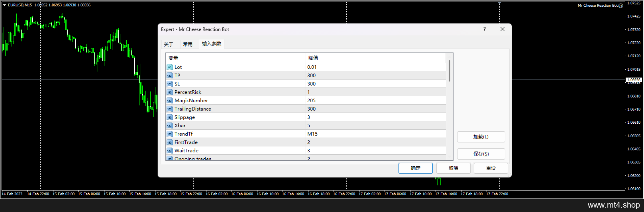The image size is (644, 212).
Task: Cancel with the 取消 button
Action: (x=454, y=168)
